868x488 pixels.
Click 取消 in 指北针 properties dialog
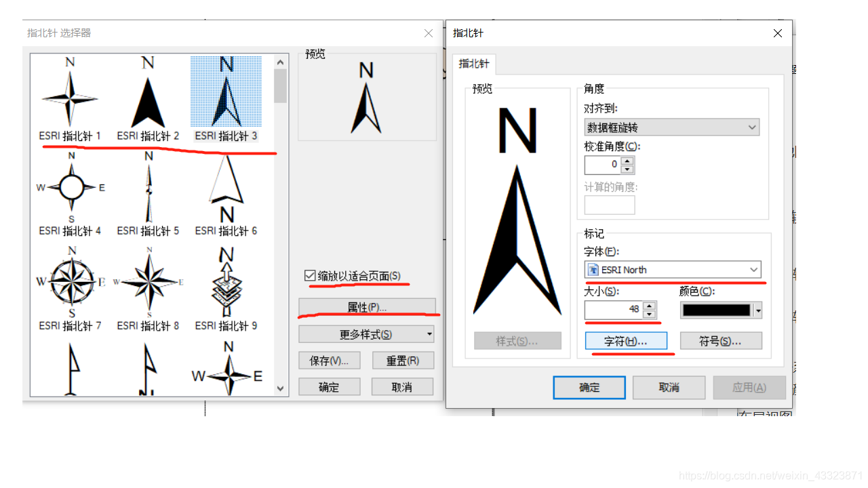669,388
